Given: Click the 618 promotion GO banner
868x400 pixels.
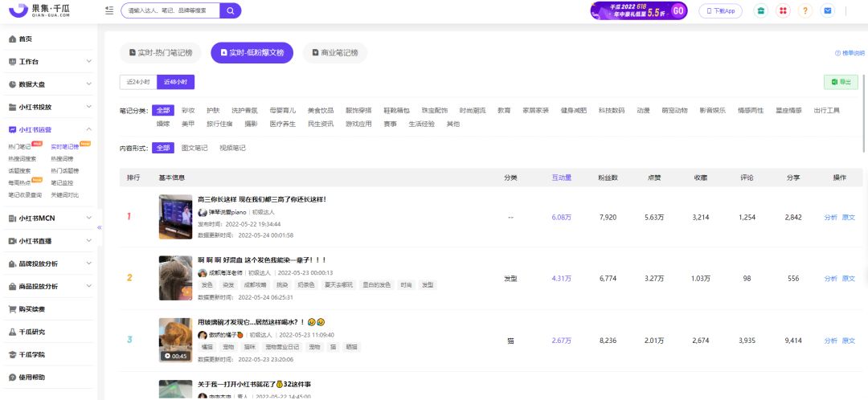Looking at the screenshot, I should click(639, 10).
